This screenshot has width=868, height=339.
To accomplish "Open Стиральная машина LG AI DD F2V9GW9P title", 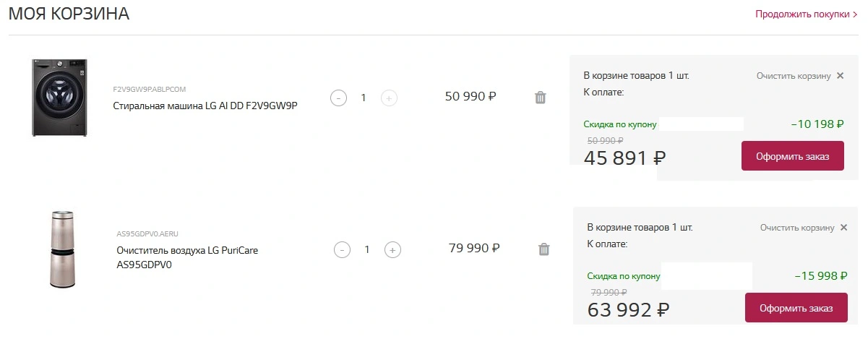I will 206,106.
